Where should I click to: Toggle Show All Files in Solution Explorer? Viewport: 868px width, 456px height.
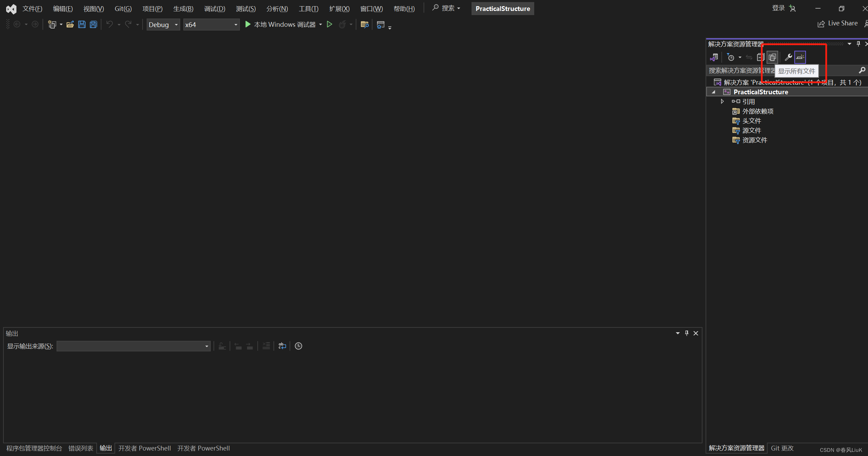(x=772, y=57)
